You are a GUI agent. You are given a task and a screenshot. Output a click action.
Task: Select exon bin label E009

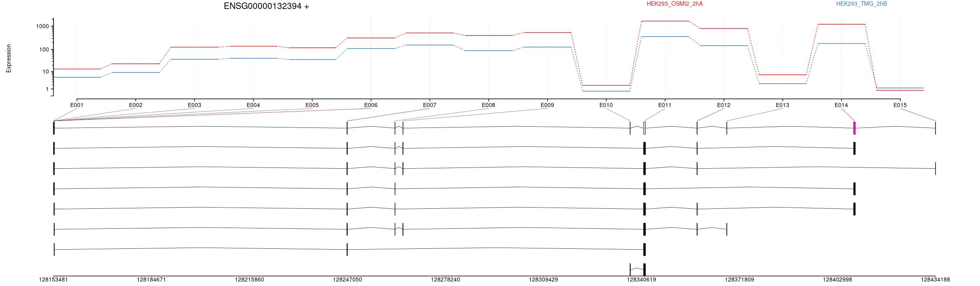[x=547, y=105]
